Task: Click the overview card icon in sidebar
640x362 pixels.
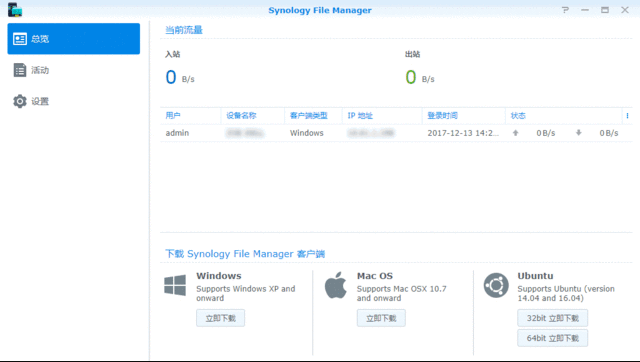Action: [20, 39]
